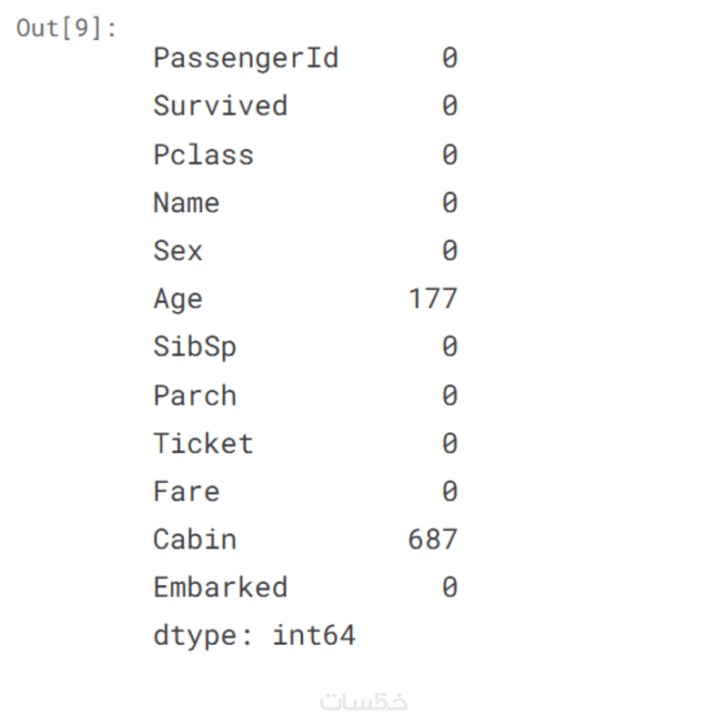This screenshot has height=725, width=728.
Task: Click the zero value beside PassengerId
Action: point(450,58)
